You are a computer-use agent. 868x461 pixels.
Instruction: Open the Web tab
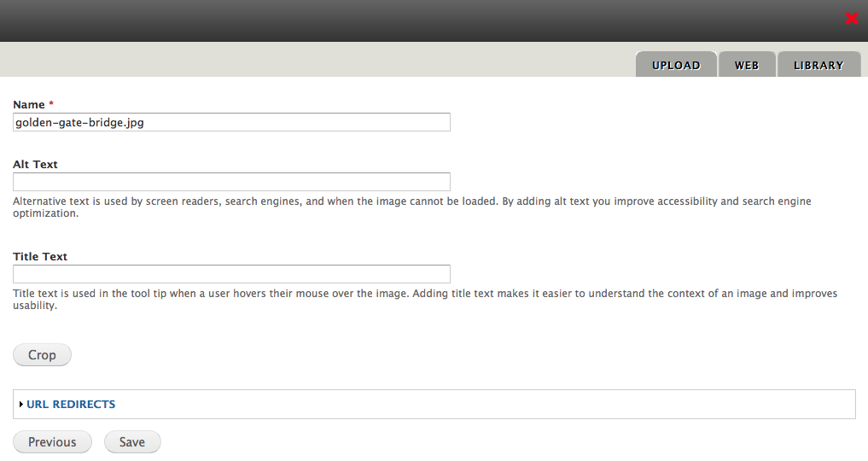(747, 65)
